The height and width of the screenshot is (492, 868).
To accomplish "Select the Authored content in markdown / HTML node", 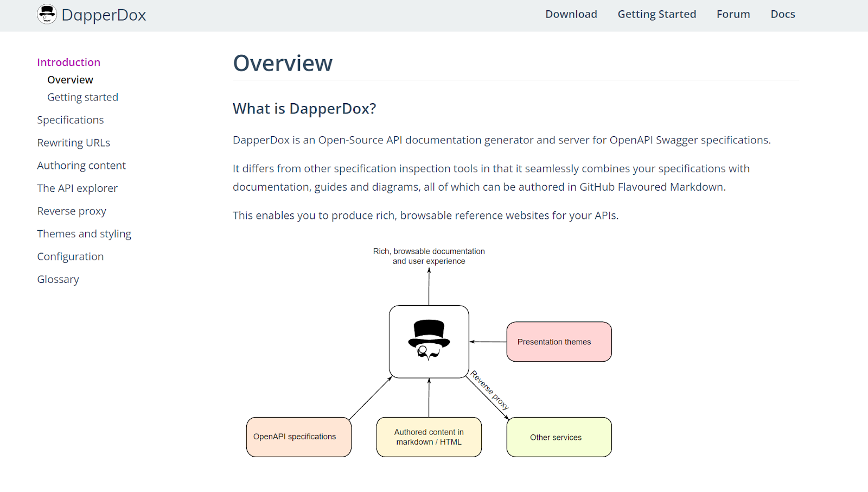I will (x=429, y=437).
